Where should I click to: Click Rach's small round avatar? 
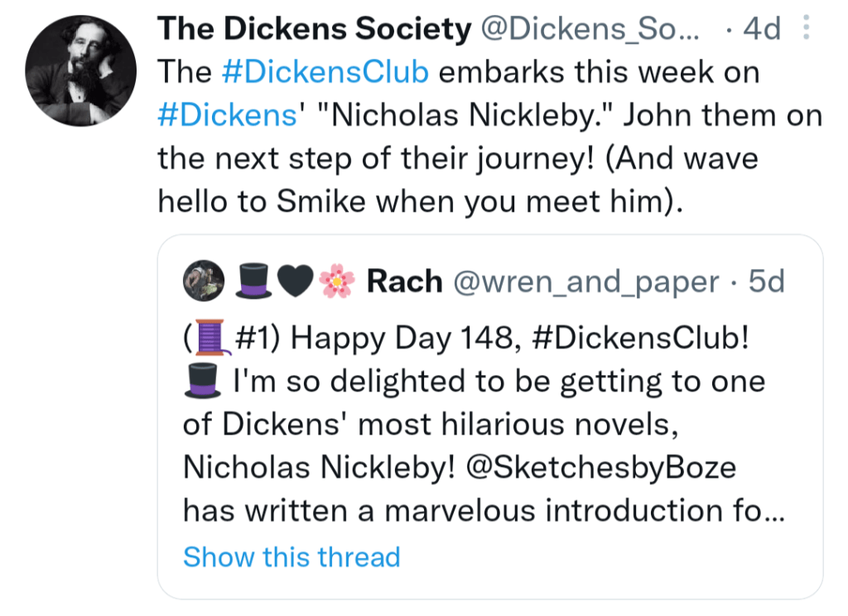point(204,282)
